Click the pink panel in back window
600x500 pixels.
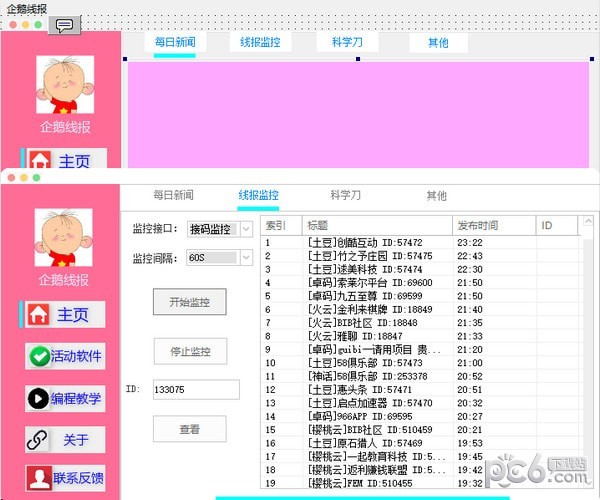(358, 115)
